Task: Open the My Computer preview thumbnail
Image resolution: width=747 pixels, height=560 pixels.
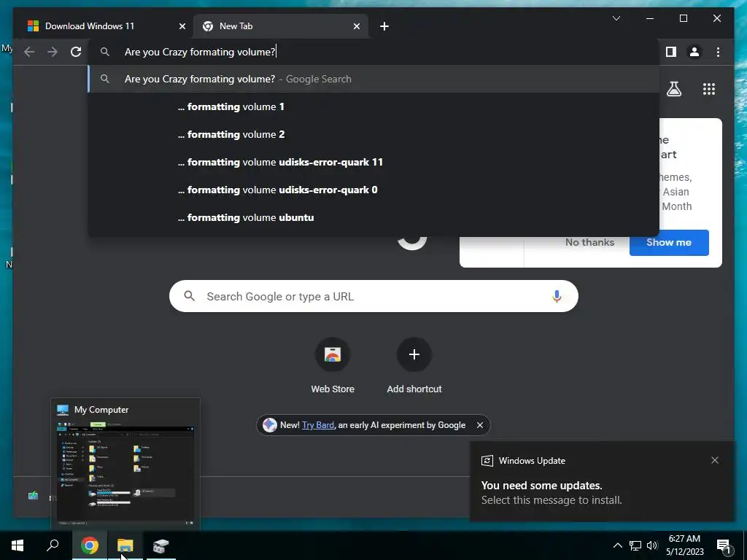Action: click(x=125, y=464)
